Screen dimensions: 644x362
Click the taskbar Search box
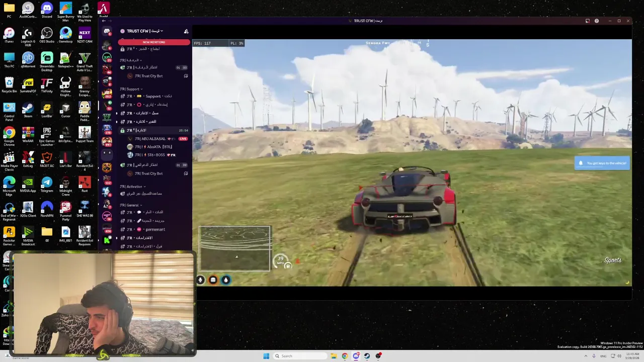[x=300, y=356]
